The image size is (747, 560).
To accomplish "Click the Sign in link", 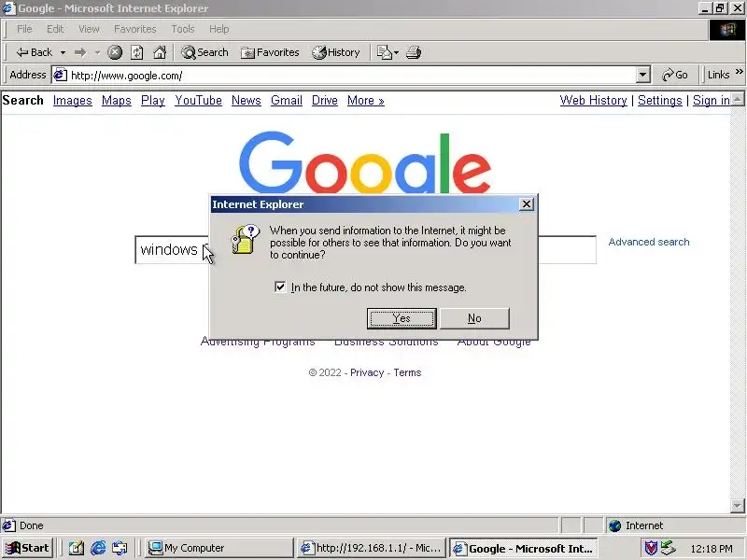I will (x=712, y=101).
